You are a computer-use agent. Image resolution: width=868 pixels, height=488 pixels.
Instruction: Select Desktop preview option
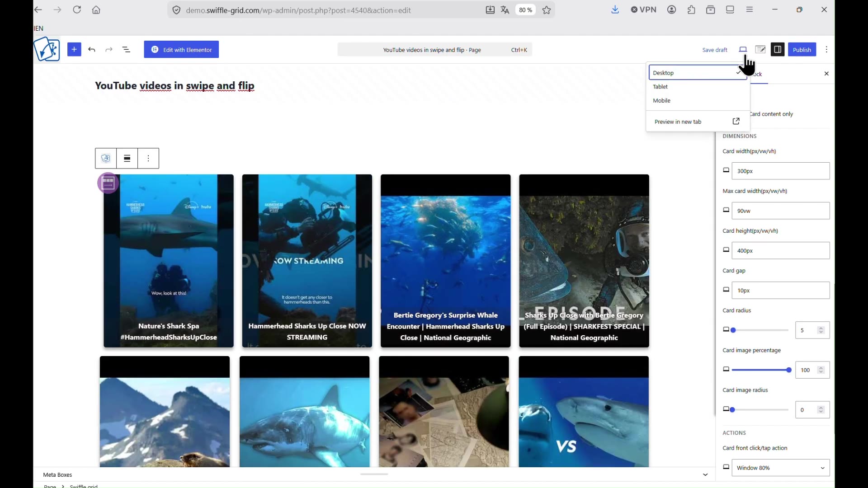click(x=698, y=73)
